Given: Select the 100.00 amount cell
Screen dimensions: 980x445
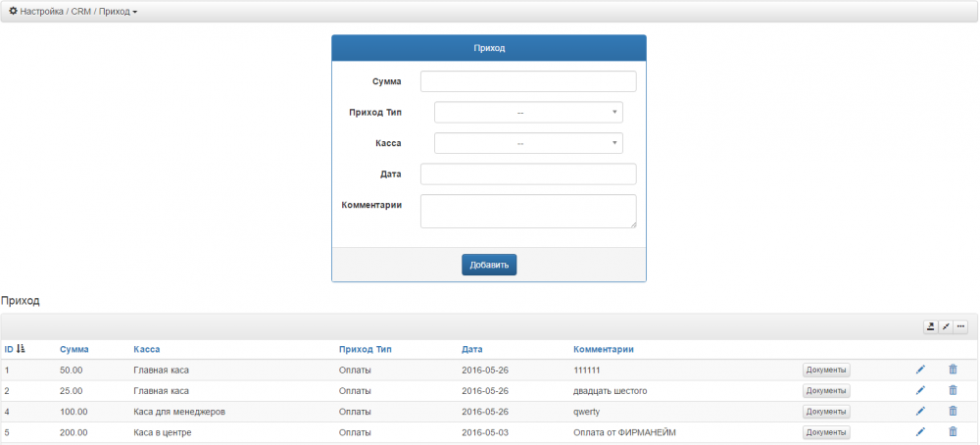Looking at the screenshot, I should point(73,412).
